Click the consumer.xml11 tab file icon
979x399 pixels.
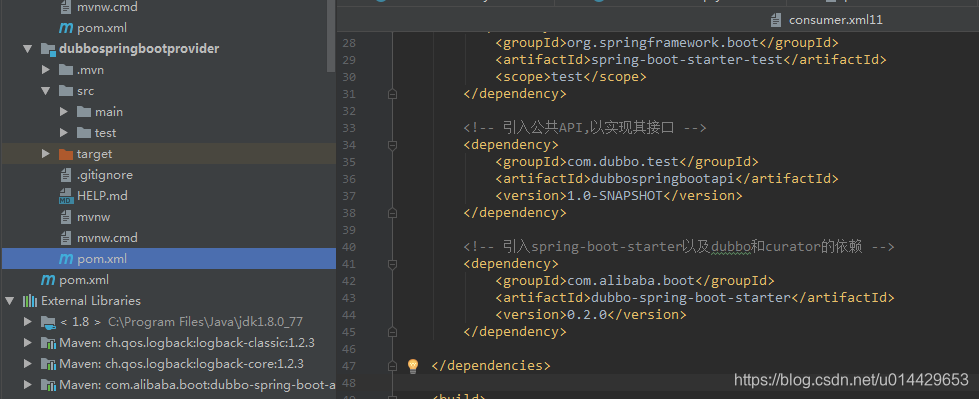pos(776,20)
